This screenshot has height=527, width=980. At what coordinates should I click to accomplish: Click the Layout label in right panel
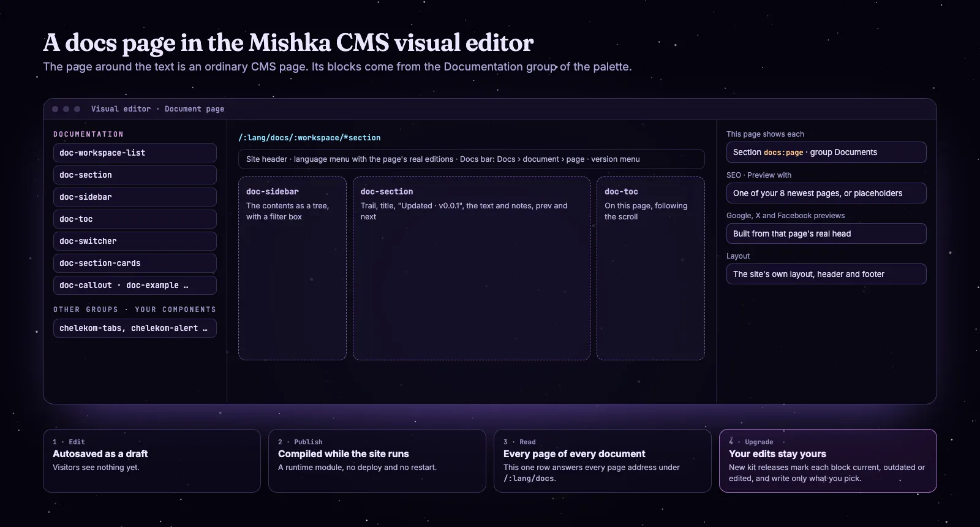point(738,256)
